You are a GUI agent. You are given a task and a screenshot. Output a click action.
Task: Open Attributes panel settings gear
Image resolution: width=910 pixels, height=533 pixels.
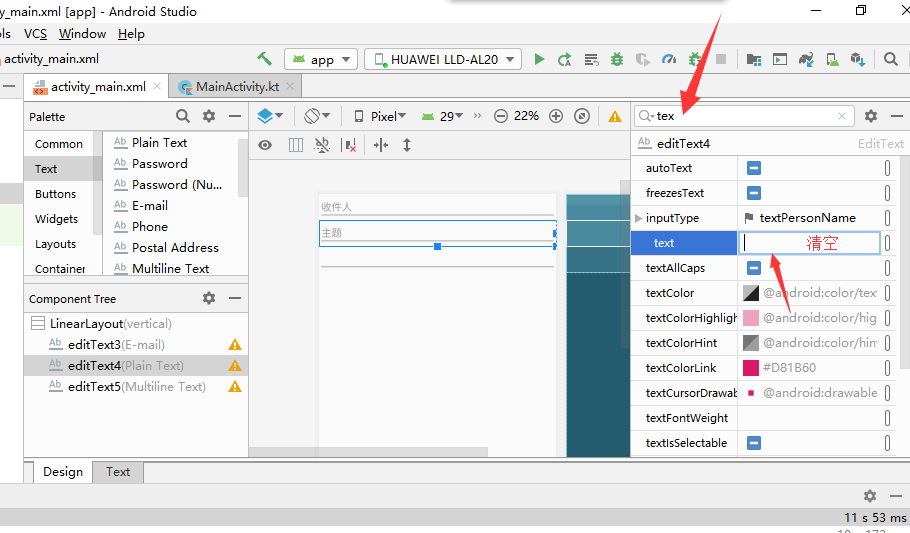pyautogui.click(x=871, y=116)
